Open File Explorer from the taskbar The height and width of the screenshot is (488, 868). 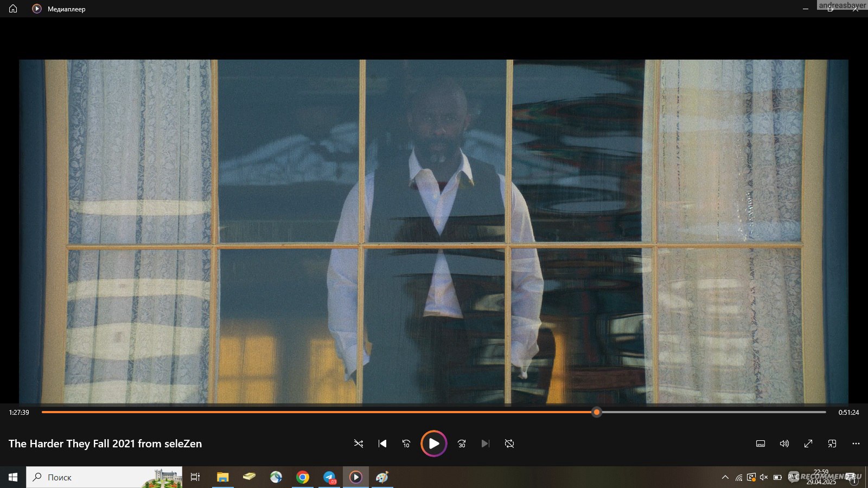click(x=222, y=477)
